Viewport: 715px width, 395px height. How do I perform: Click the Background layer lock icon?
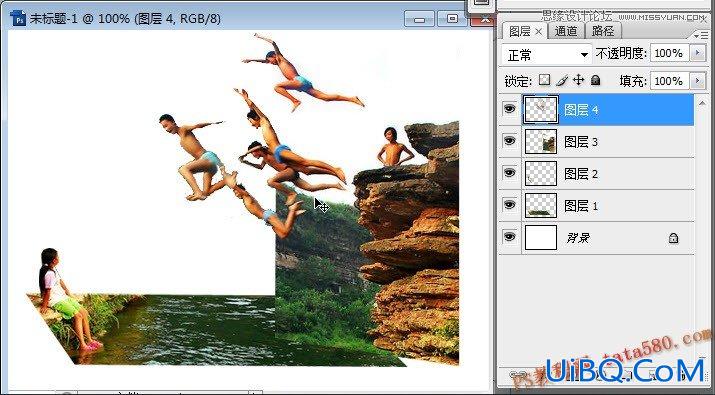click(x=673, y=238)
